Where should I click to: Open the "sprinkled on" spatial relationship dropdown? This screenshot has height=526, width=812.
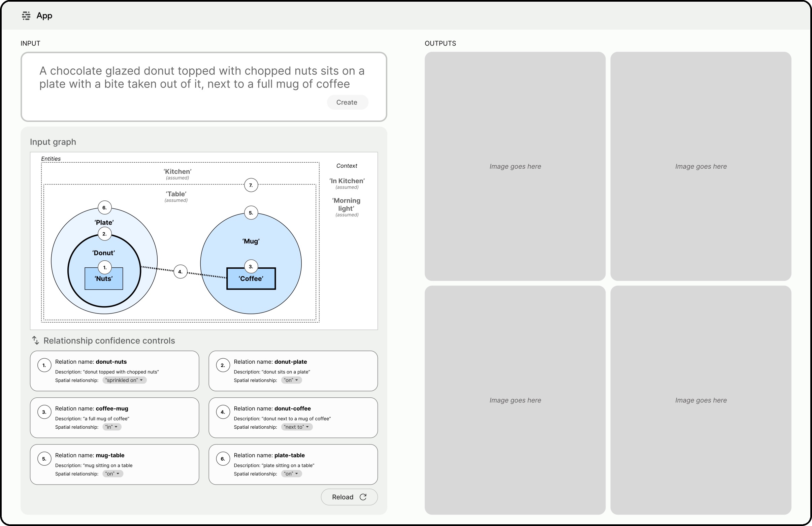[x=125, y=380]
